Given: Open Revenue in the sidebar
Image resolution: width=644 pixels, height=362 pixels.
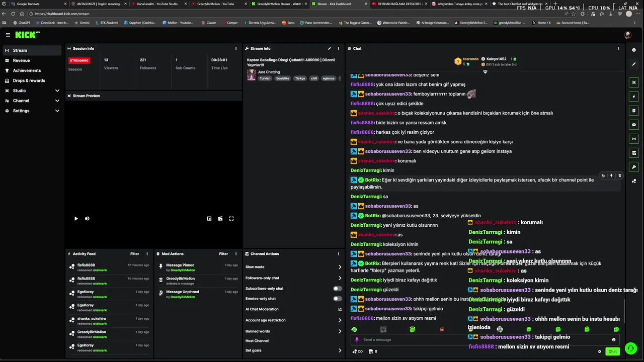Looking at the screenshot, I should click(32, 60).
